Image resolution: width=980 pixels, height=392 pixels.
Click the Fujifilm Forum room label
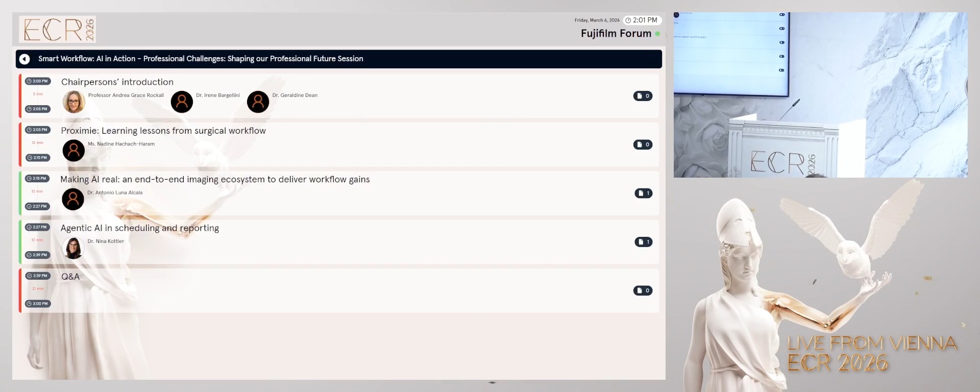click(616, 34)
